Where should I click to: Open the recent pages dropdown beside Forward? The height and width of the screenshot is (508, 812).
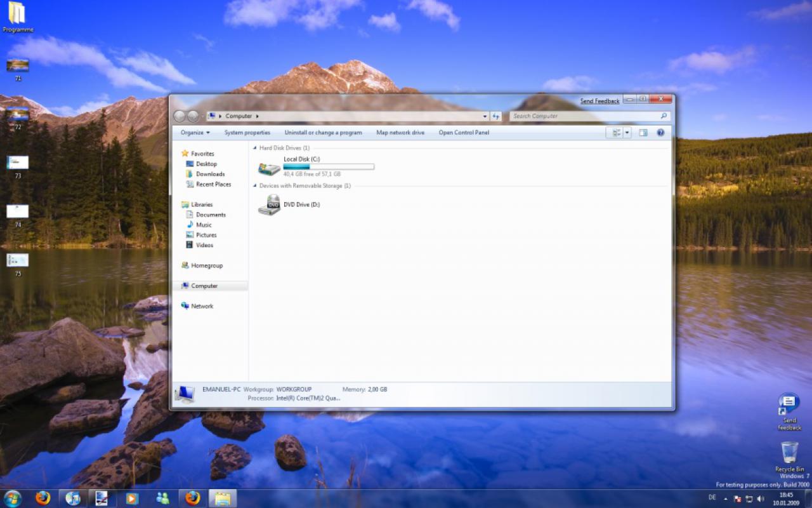(202, 116)
